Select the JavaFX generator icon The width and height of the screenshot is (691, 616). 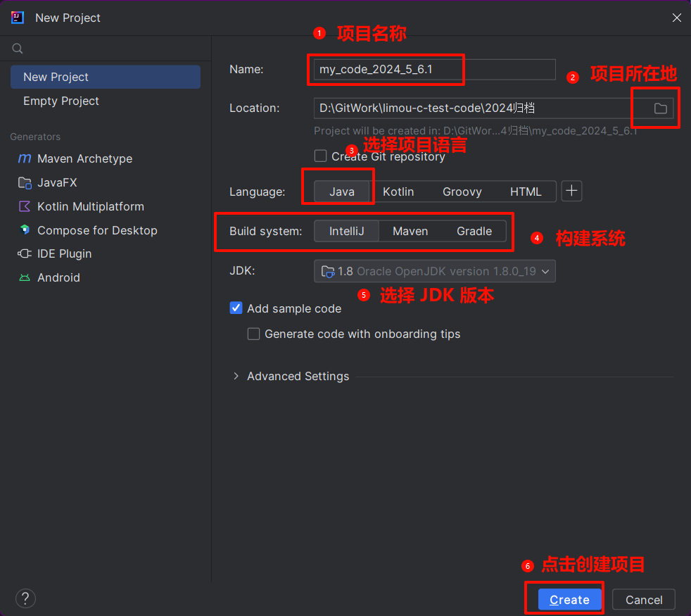25,183
